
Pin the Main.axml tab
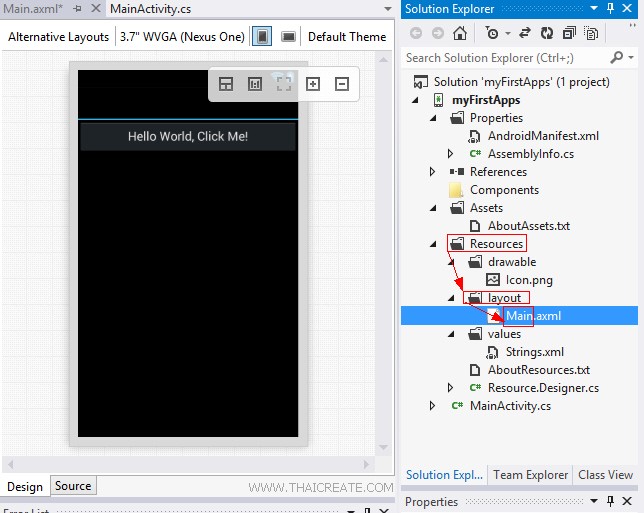click(x=78, y=9)
